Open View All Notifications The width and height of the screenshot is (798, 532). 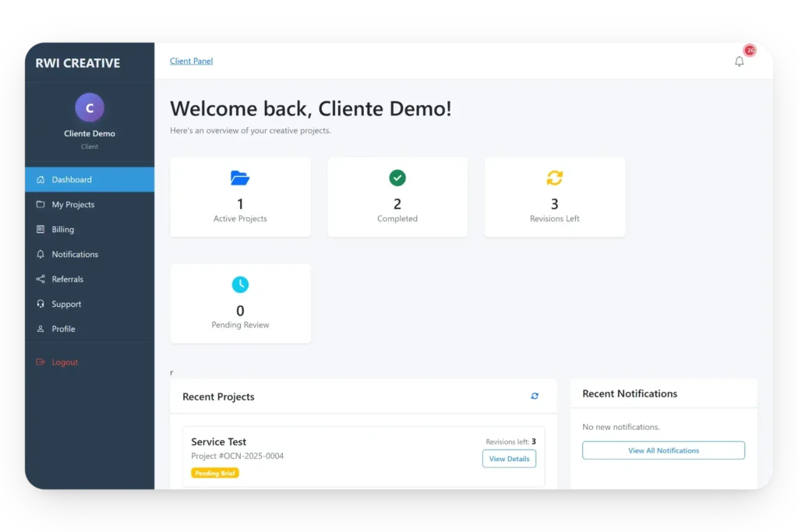click(663, 450)
